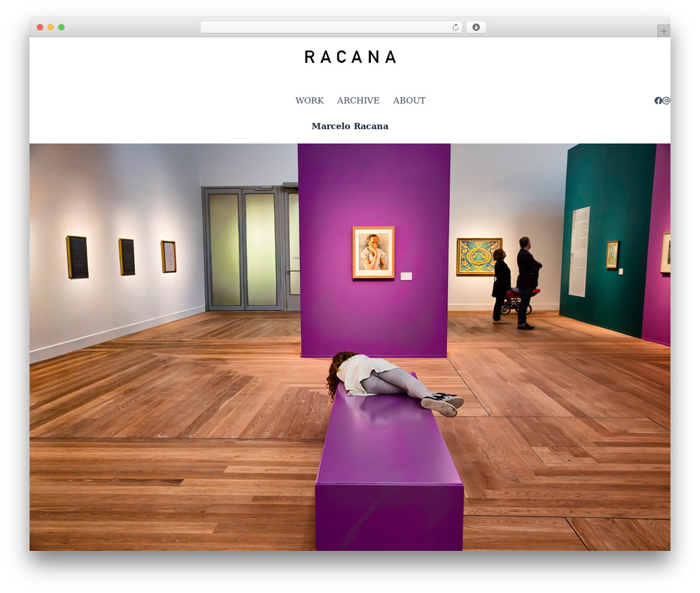Click the Marcelo Racana title text
The height and width of the screenshot is (593, 700).
(x=350, y=126)
